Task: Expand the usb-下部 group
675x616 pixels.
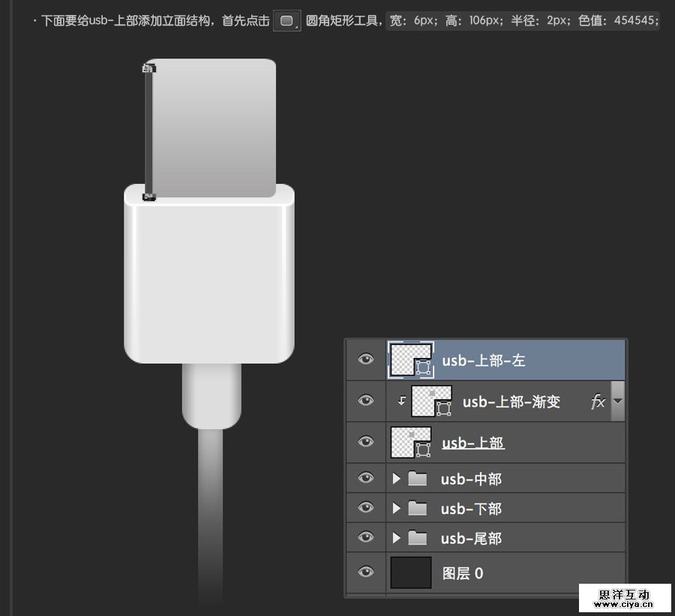Action: tap(397, 508)
